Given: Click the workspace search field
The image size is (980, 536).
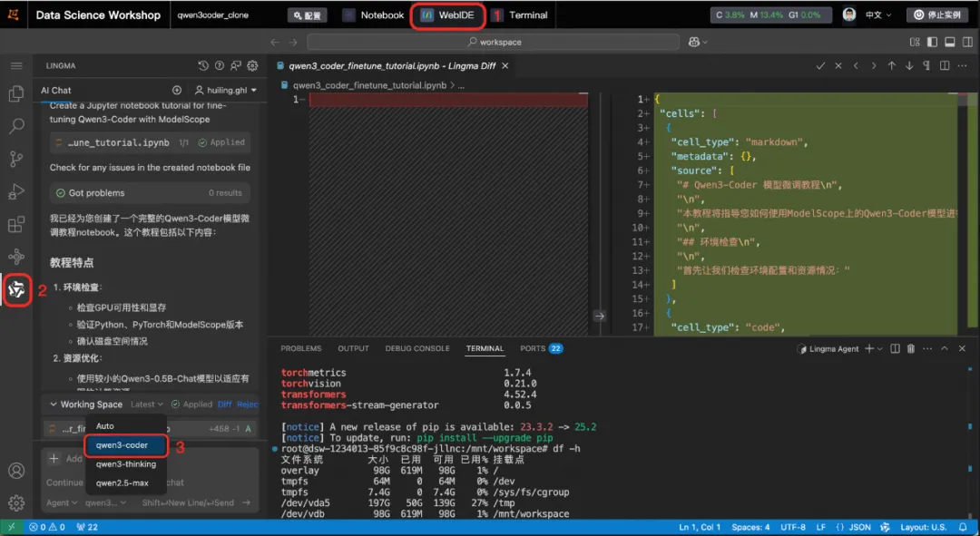Looking at the screenshot, I should pyautogui.click(x=493, y=42).
